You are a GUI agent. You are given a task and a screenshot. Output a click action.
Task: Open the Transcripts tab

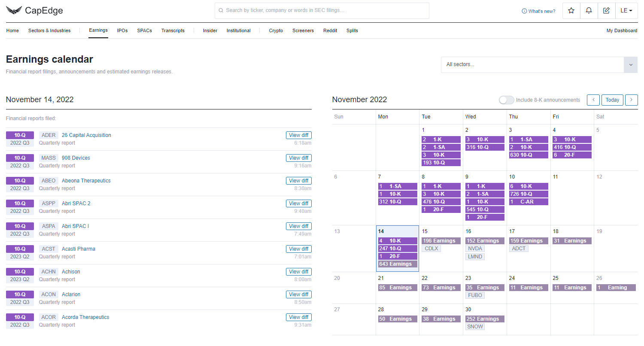(173, 30)
